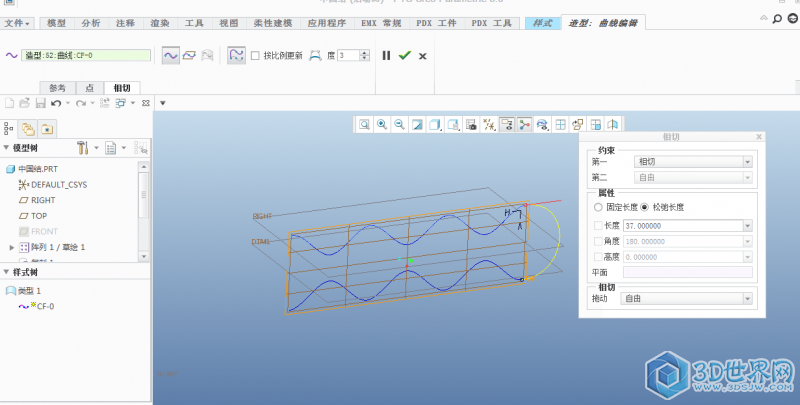Select the free curve type icon
Screen dimensions: 800x405
(x=170, y=56)
